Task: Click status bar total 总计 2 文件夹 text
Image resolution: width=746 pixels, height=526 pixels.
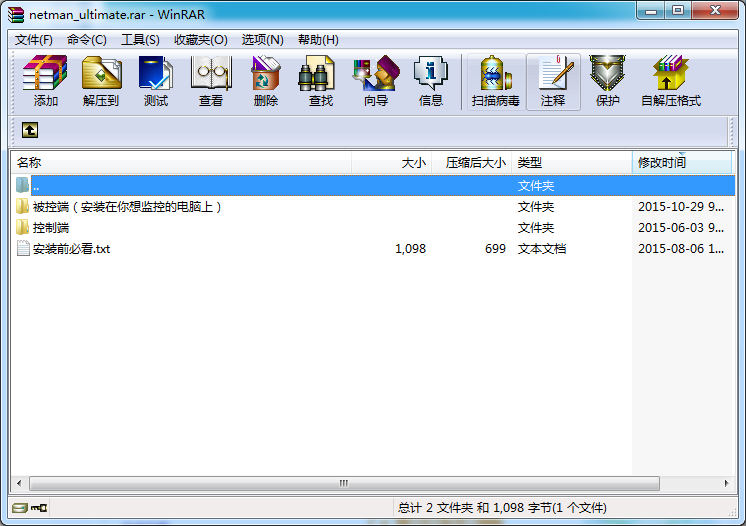Action: (x=502, y=508)
